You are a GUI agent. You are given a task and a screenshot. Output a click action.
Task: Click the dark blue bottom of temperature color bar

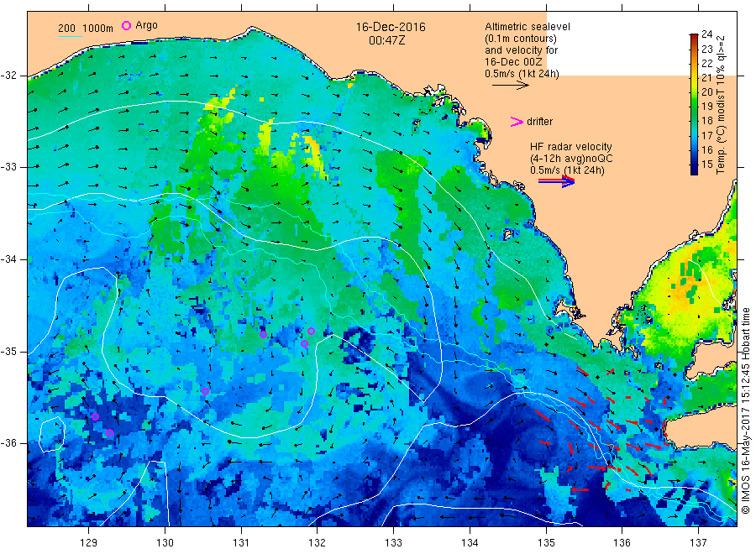pyautogui.click(x=694, y=170)
